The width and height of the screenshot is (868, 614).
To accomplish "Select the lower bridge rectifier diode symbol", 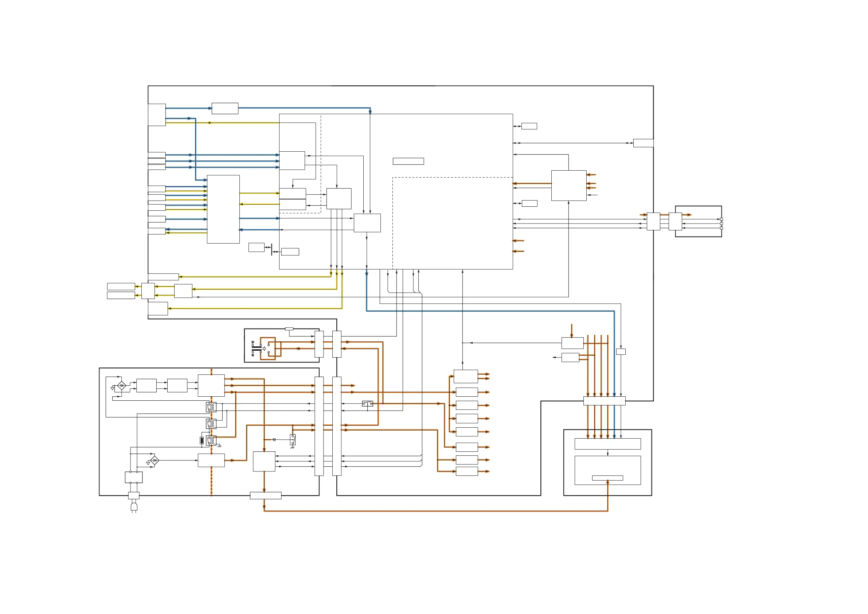I will tap(154, 460).
